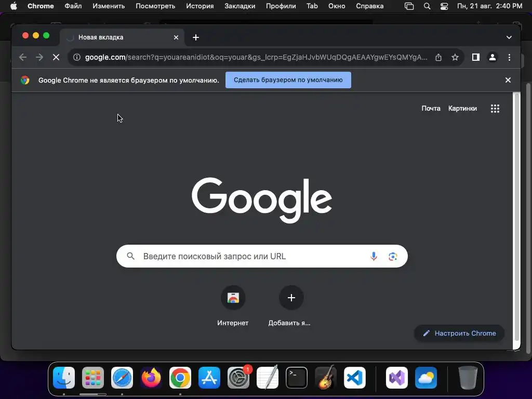This screenshot has width=532, height=399.
Task: Open App Store from the dock
Action: tap(209, 378)
